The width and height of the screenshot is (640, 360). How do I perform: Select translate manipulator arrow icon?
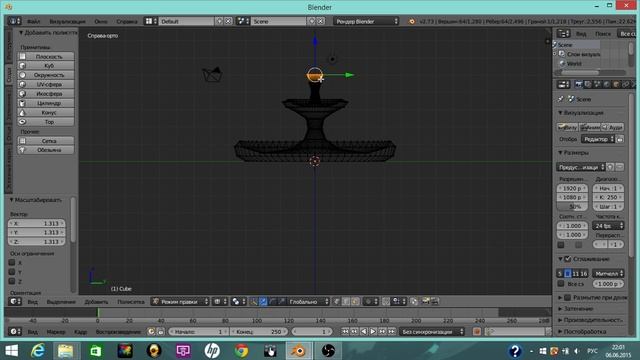pos(263,302)
